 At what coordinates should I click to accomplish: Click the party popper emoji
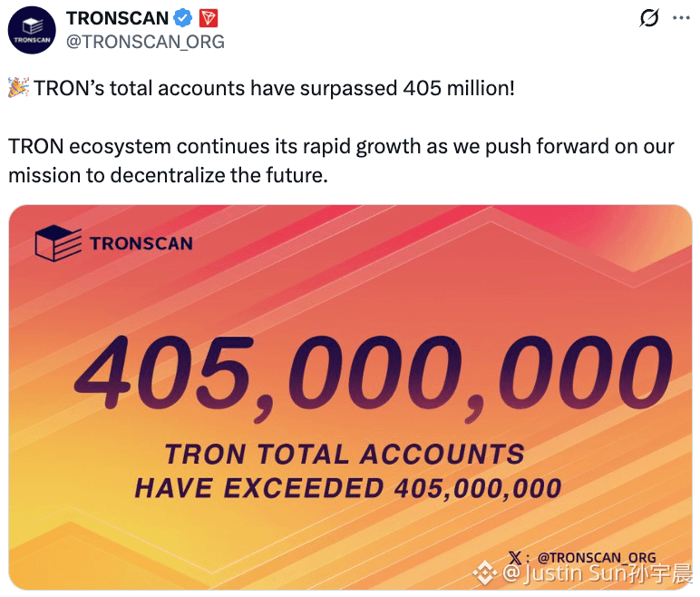pyautogui.click(x=18, y=88)
